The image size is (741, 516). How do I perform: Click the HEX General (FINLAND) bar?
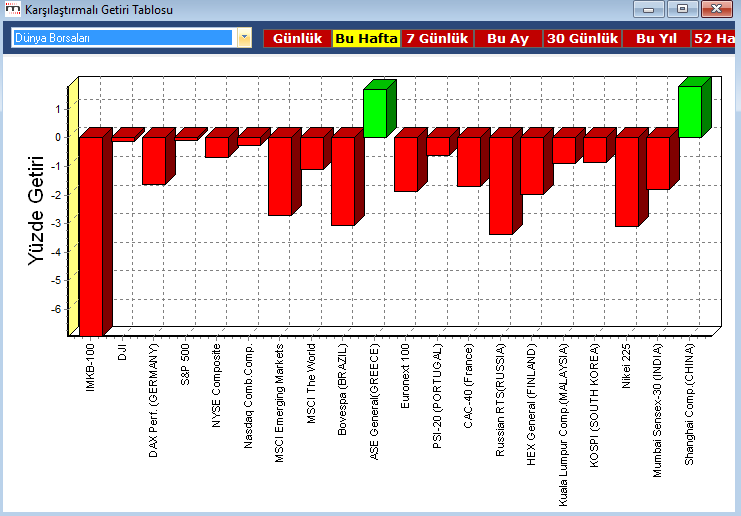[532, 165]
